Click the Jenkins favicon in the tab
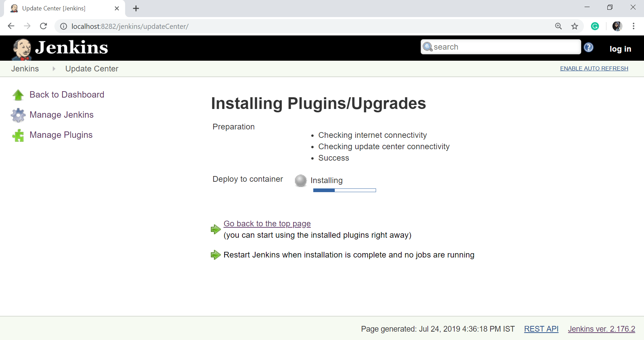 pos(14,8)
